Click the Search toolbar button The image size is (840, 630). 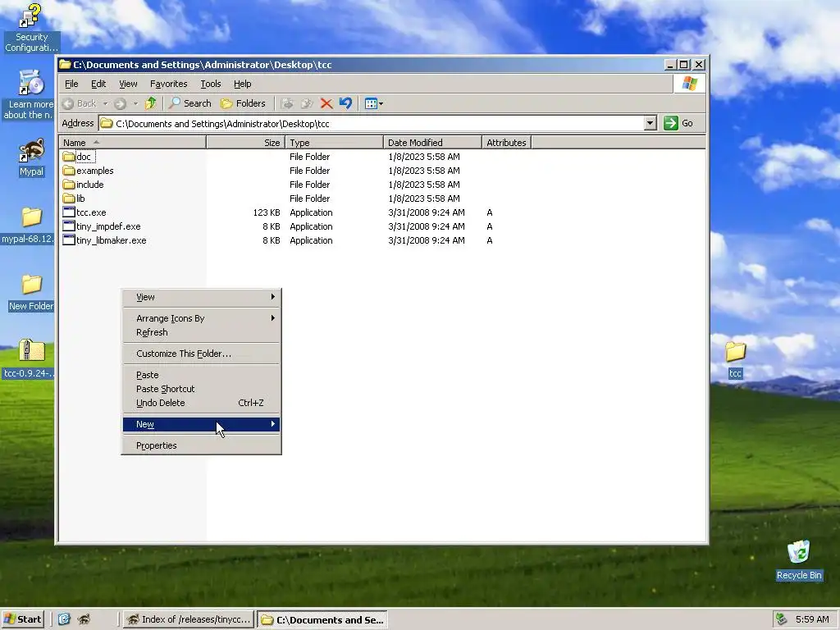[190, 103]
